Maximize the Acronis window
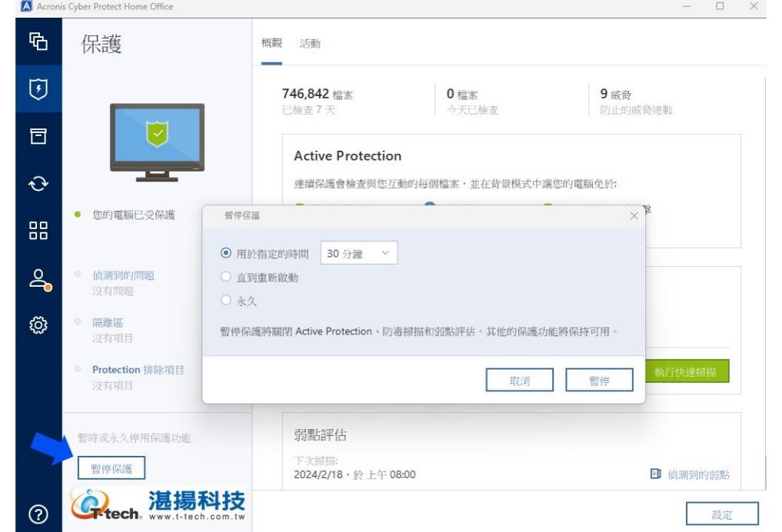Image resolution: width=782 pixels, height=532 pixels. pyautogui.click(x=720, y=6)
